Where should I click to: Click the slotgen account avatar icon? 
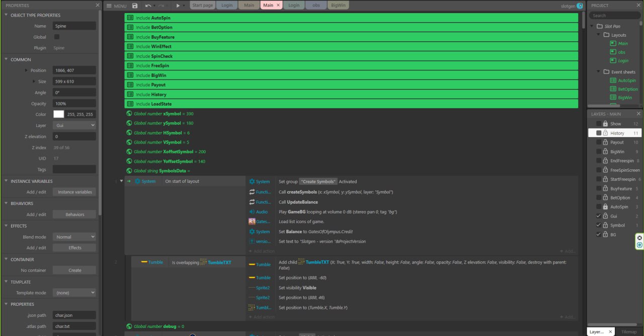coord(580,6)
